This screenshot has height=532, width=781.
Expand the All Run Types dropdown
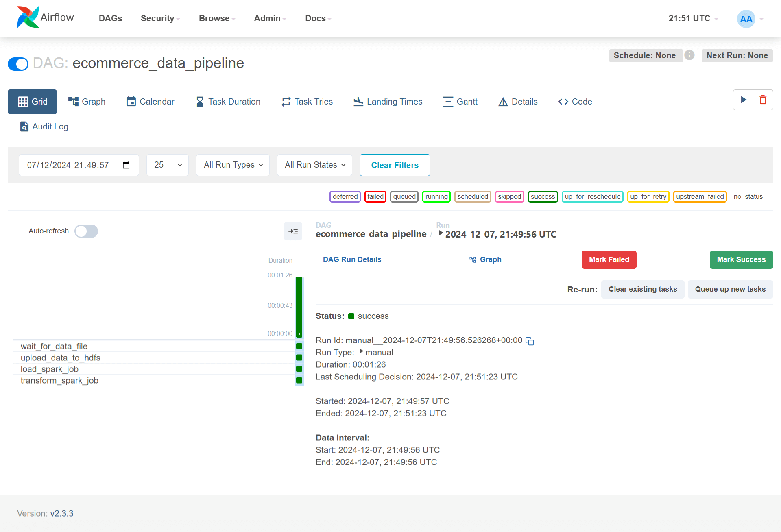232,165
